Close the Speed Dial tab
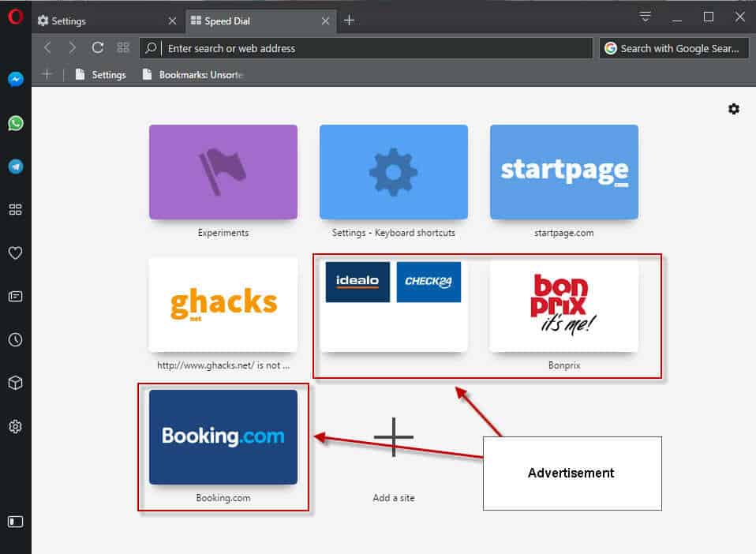Viewport: 756px width, 554px height. [325, 21]
